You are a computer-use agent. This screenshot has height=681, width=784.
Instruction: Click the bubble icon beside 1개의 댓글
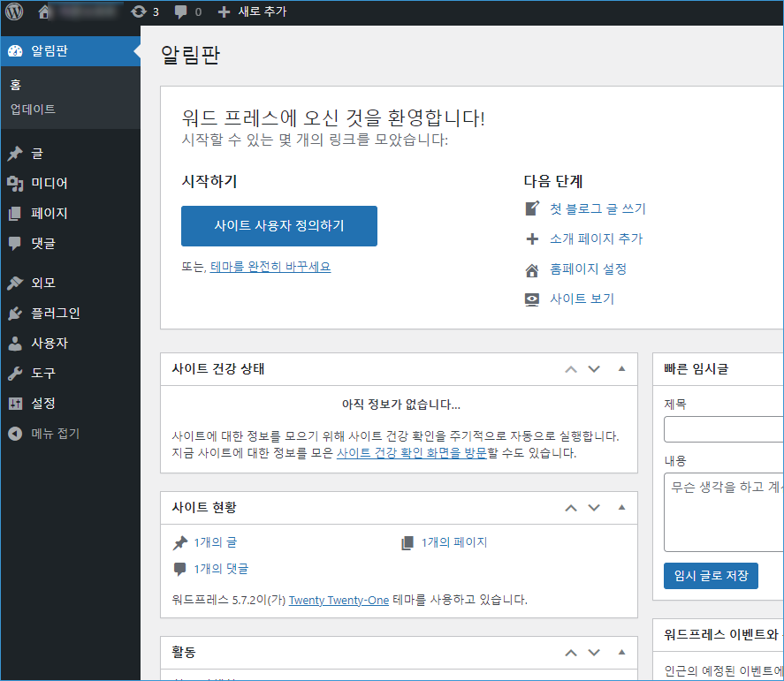coord(179,569)
